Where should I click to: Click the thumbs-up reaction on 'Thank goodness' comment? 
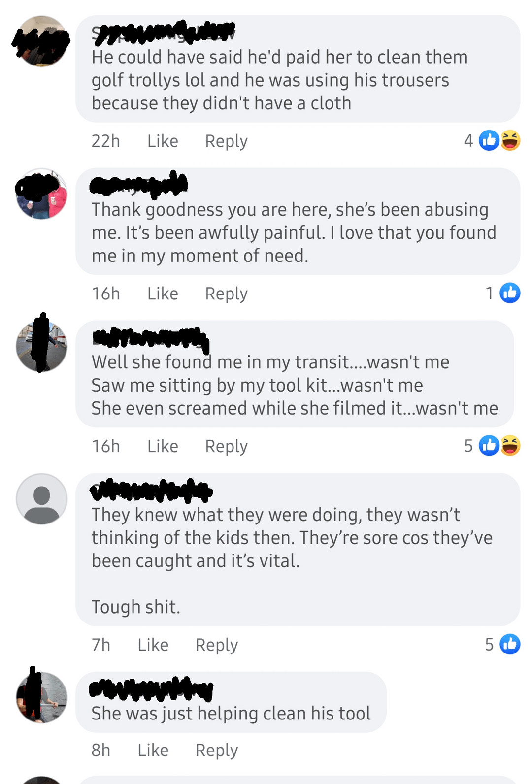pyautogui.click(x=510, y=294)
